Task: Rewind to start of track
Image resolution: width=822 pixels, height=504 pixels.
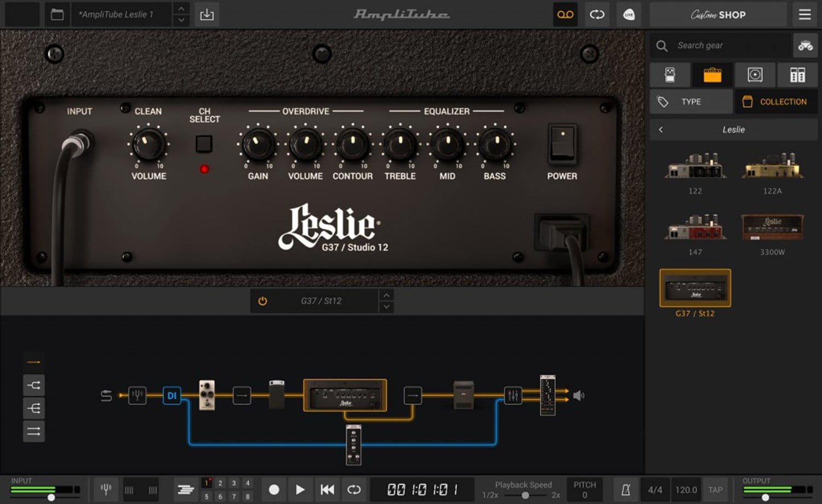Action: 327,490
